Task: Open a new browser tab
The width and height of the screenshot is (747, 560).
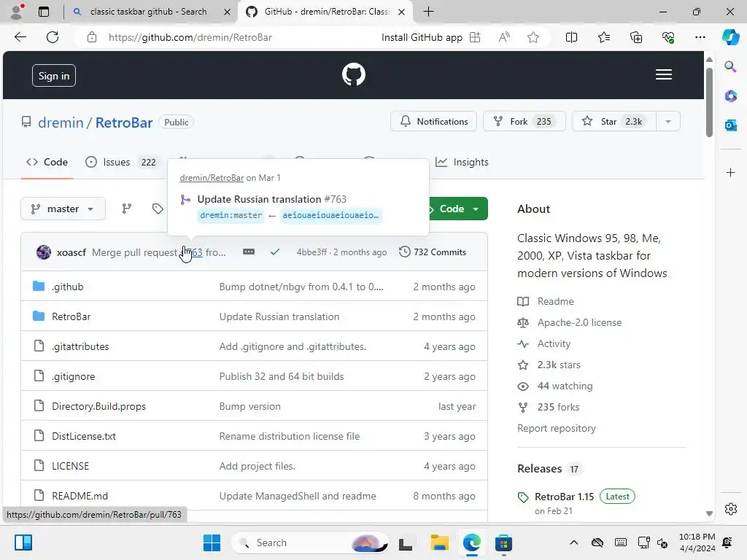Action: (x=428, y=12)
